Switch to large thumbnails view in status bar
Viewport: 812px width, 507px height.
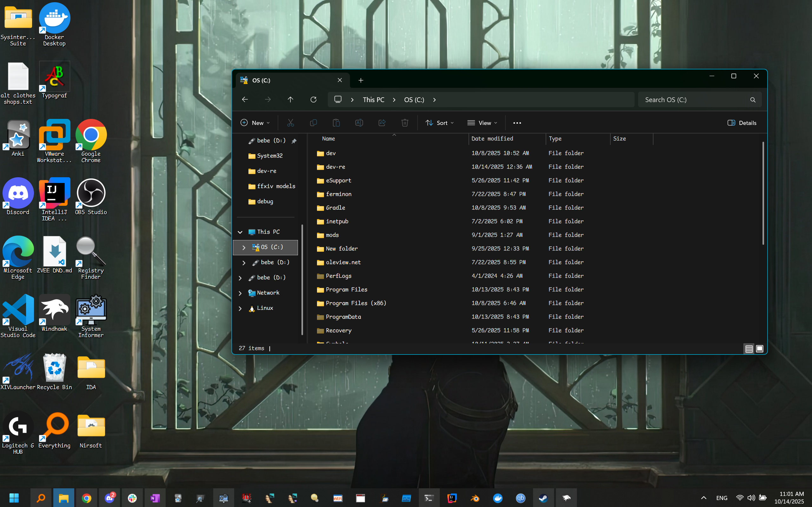click(x=760, y=349)
